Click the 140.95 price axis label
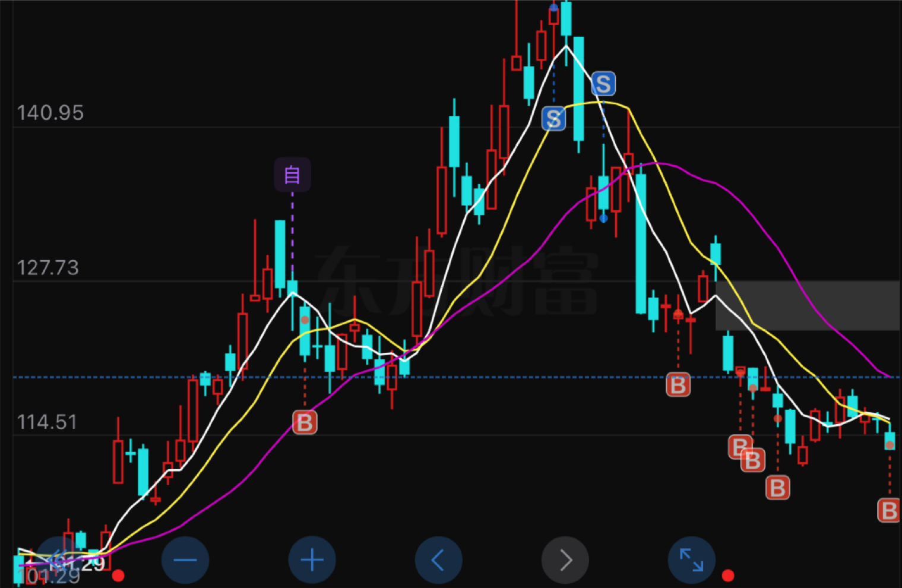902x588 pixels. 50,113
